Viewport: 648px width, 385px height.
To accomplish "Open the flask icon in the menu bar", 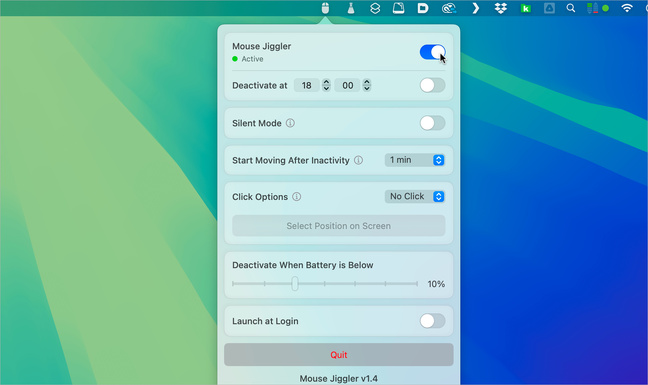I will pos(351,8).
